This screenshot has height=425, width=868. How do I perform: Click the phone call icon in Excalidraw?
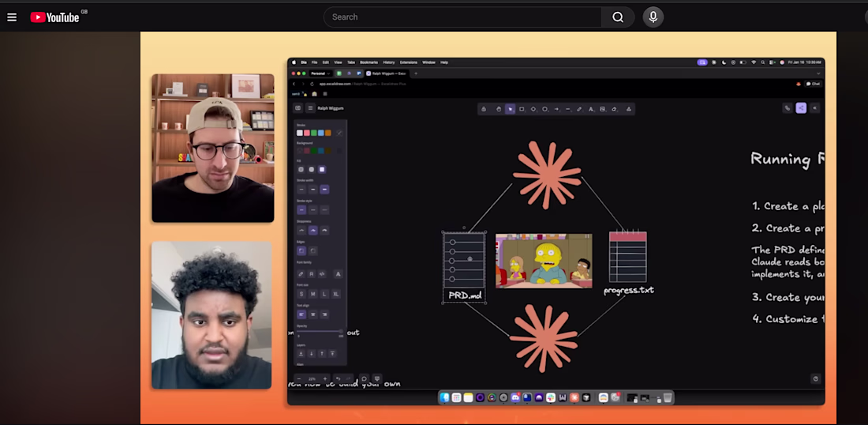tap(788, 108)
